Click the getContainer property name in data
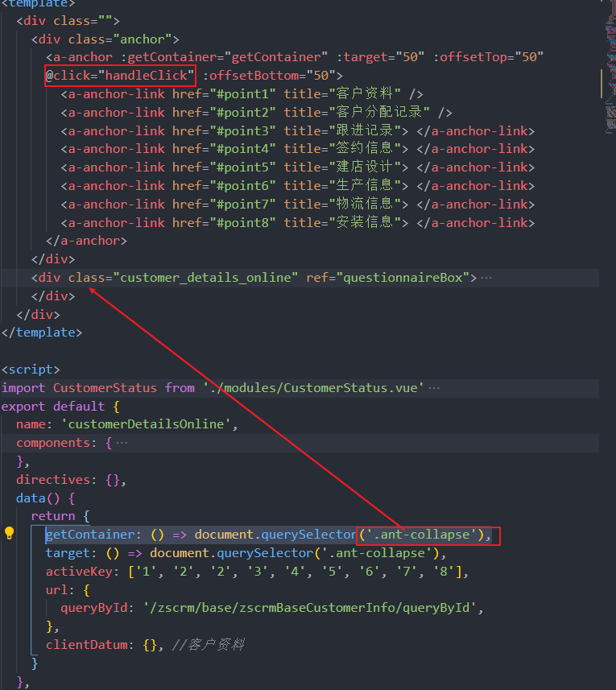 90,535
